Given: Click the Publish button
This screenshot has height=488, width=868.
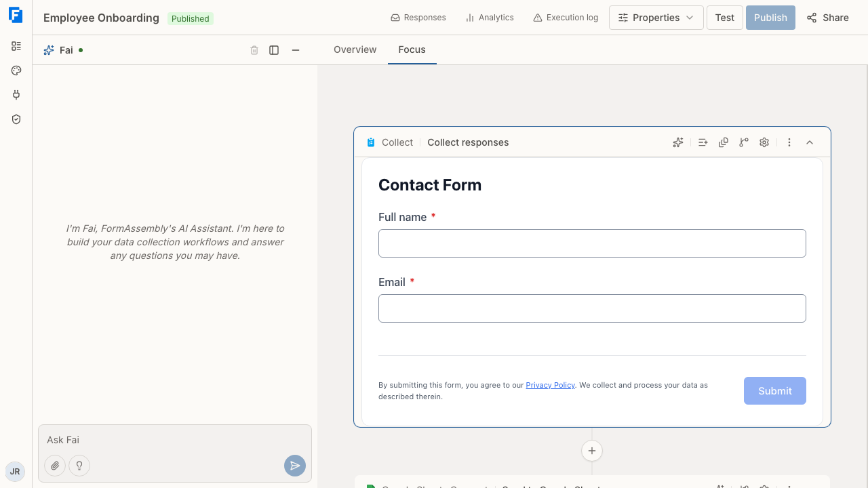Looking at the screenshot, I should click(770, 18).
